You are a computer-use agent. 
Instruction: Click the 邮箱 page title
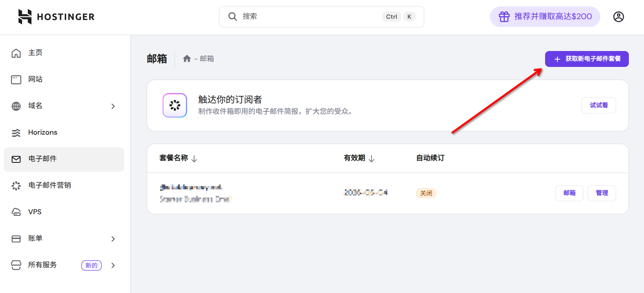click(x=157, y=59)
